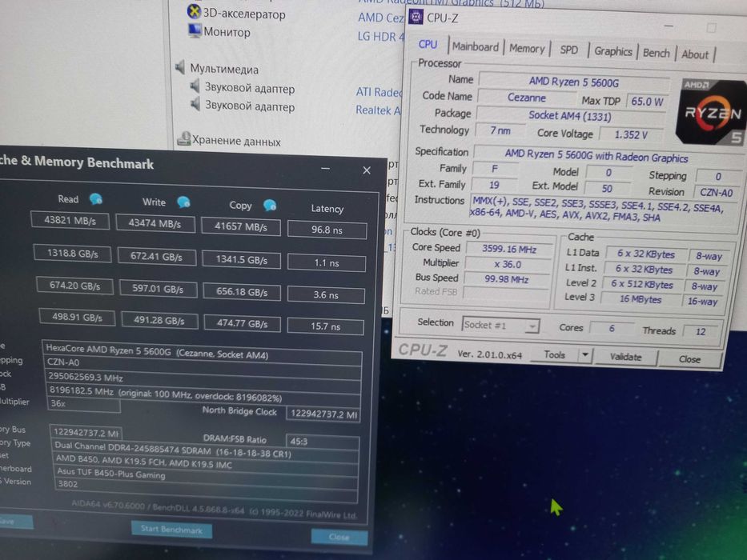Click the 3D-акселератор icon in the tree

(194, 11)
